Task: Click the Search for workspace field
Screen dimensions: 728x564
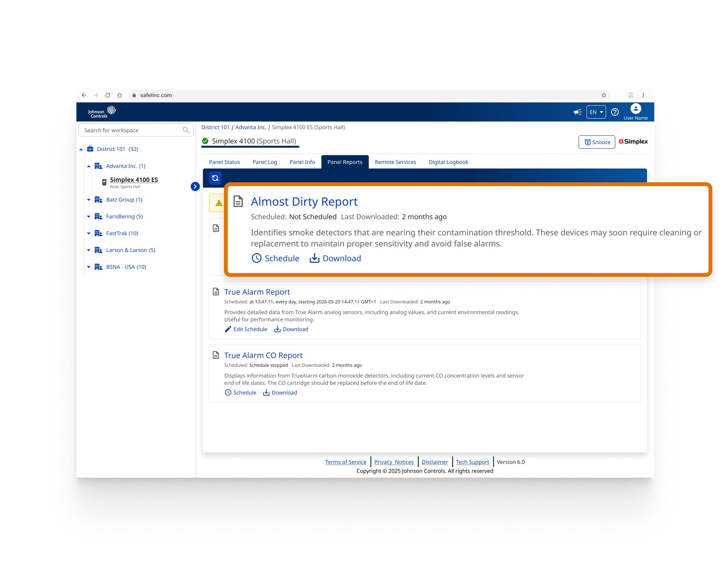Action: click(136, 130)
